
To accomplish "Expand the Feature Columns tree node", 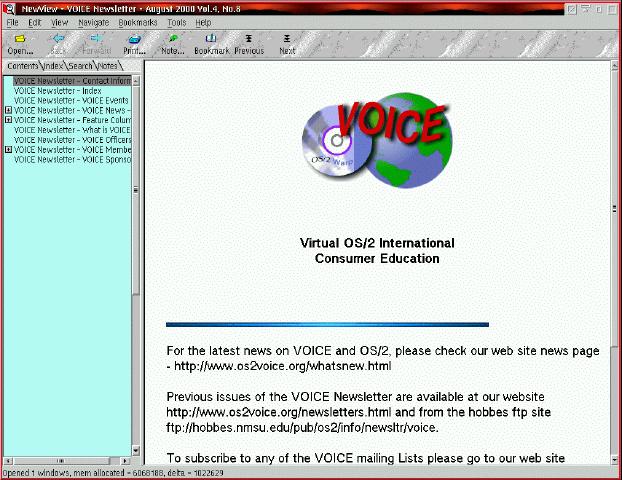I will [x=8, y=120].
